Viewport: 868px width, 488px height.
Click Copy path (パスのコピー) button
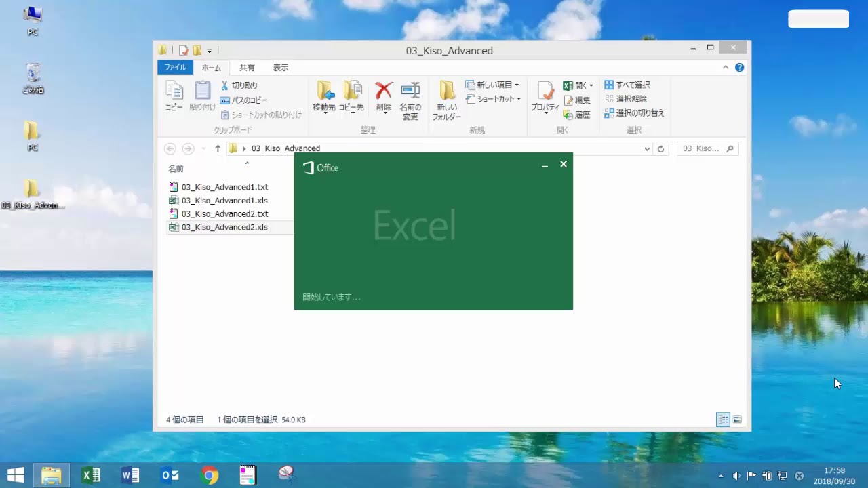click(x=244, y=100)
